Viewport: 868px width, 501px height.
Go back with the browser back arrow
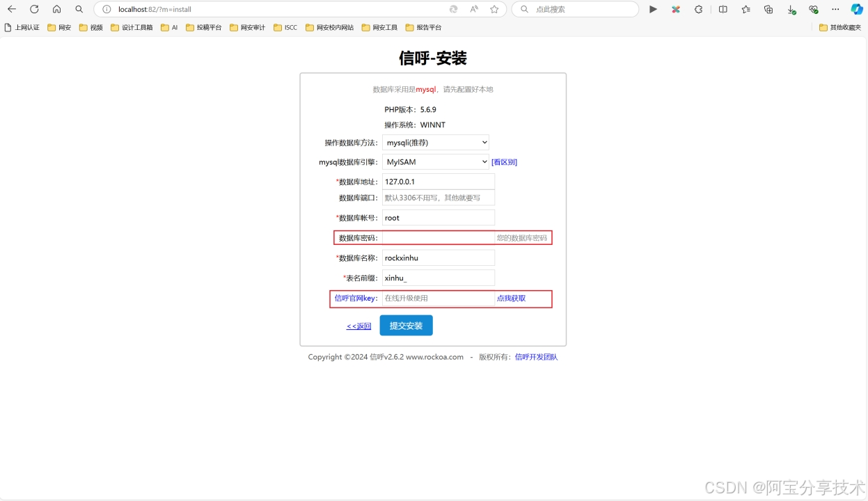coord(12,10)
